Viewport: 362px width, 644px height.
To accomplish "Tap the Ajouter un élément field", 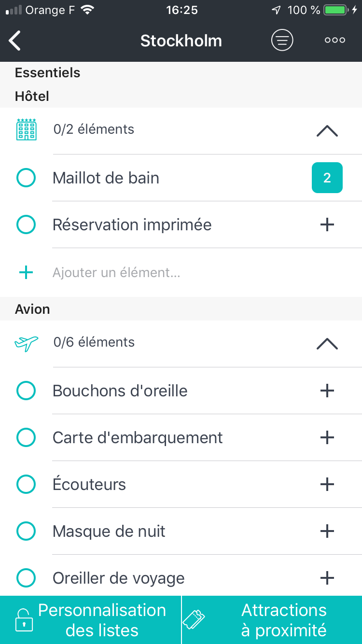I will point(145,273).
